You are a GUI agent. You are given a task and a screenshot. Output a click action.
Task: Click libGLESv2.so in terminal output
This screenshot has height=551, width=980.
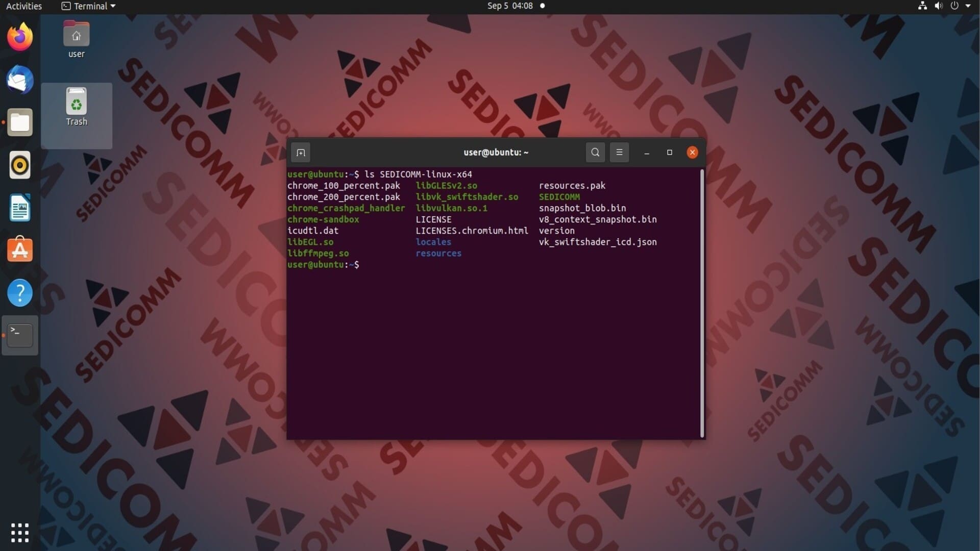[x=447, y=186]
